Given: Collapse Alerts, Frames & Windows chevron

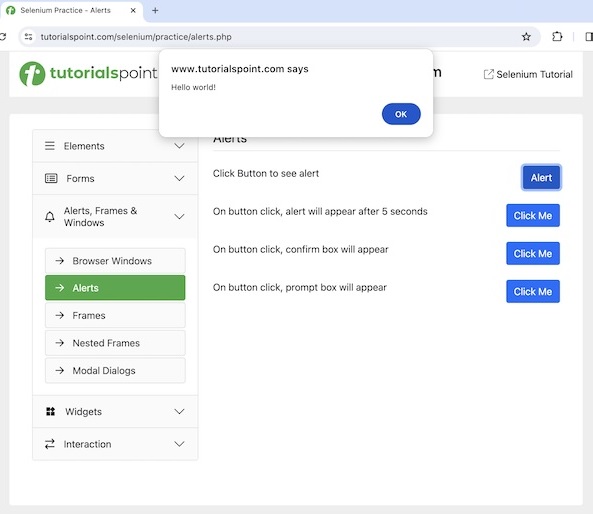Looking at the screenshot, I should pos(179,216).
